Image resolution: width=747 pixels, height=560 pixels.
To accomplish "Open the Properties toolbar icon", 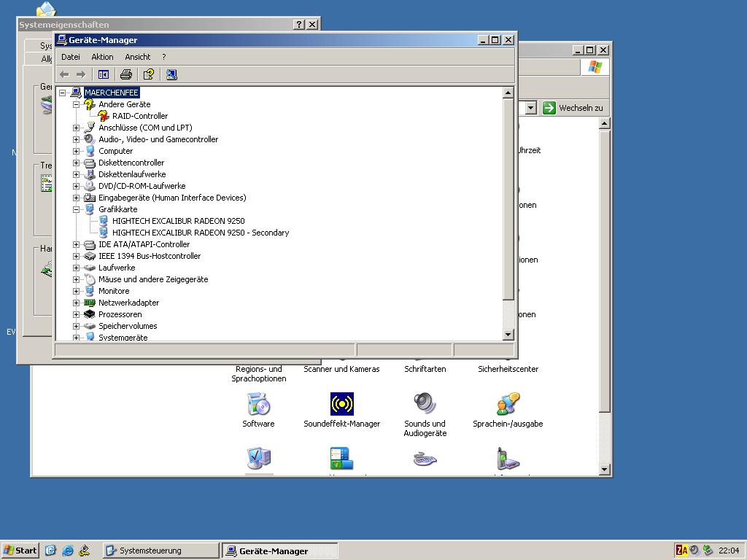I will click(149, 74).
